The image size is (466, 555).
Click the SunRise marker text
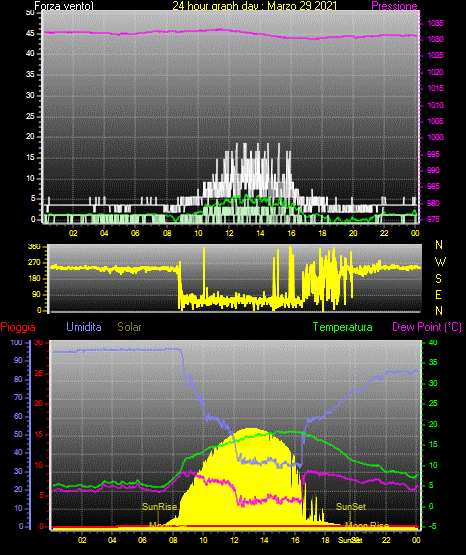[160, 507]
